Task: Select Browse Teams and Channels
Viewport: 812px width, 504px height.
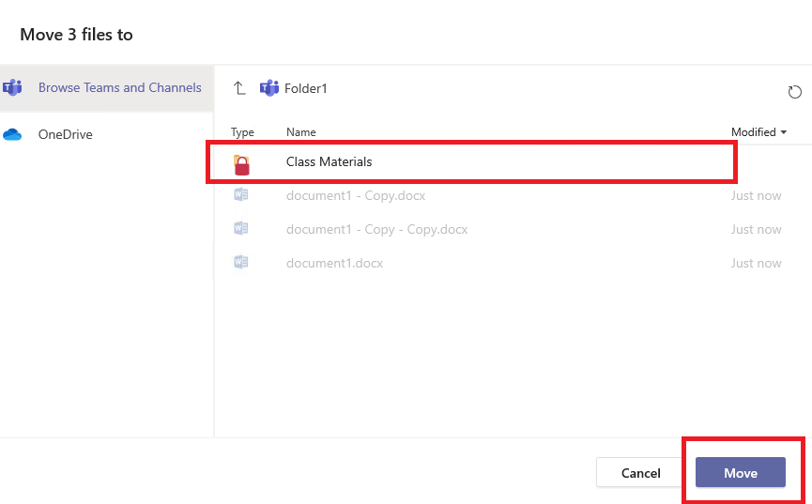Action: [119, 87]
